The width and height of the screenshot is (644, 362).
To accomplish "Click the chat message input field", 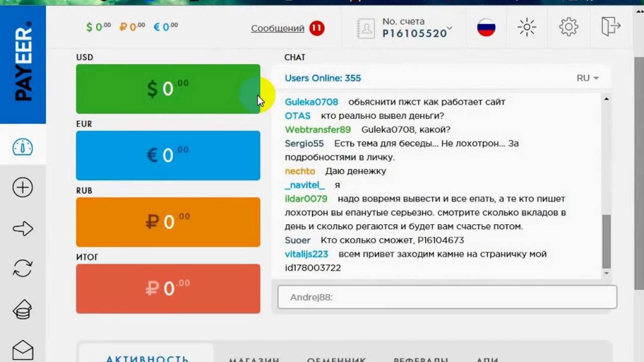I will coord(447,297).
